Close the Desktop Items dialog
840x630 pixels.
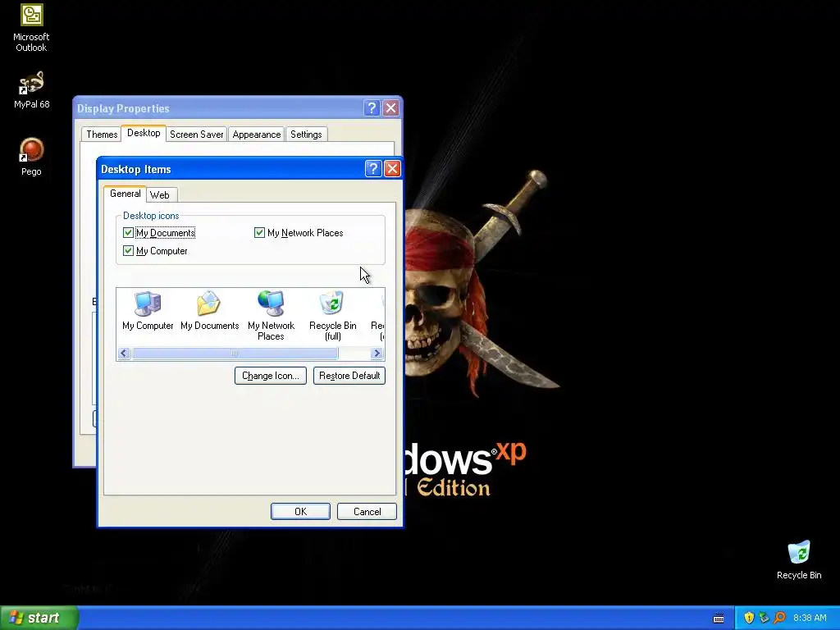tap(392, 169)
